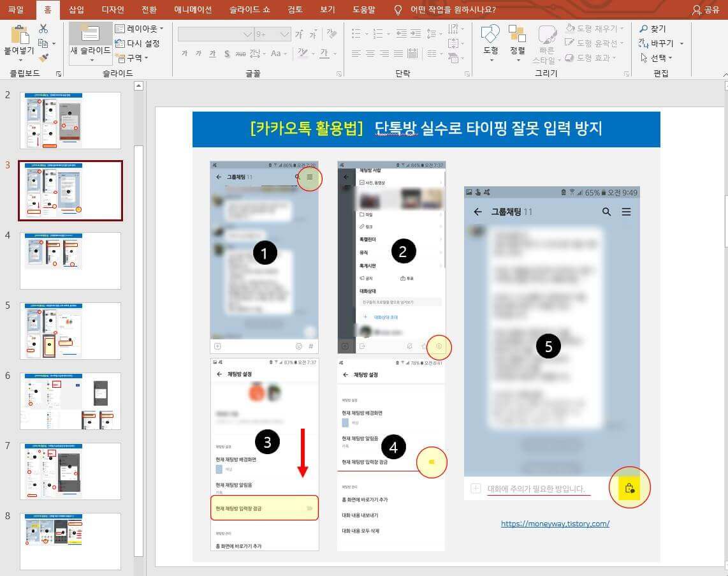Toggle Text Shadow (S)

tap(226, 54)
